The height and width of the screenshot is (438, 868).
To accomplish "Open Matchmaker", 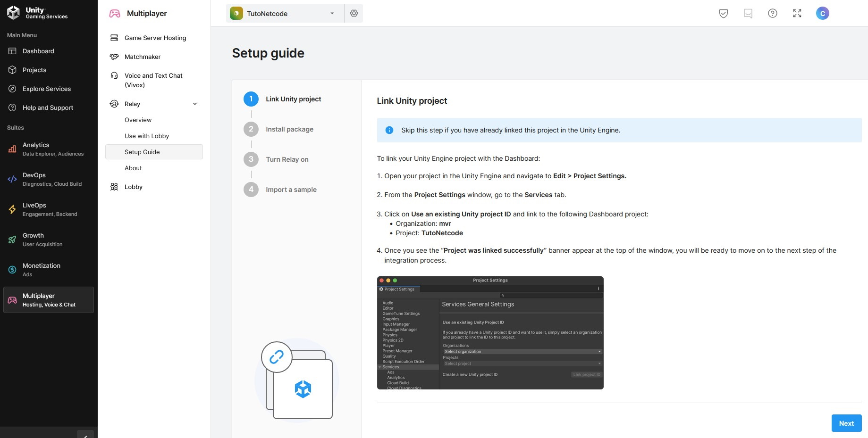I will 143,57.
